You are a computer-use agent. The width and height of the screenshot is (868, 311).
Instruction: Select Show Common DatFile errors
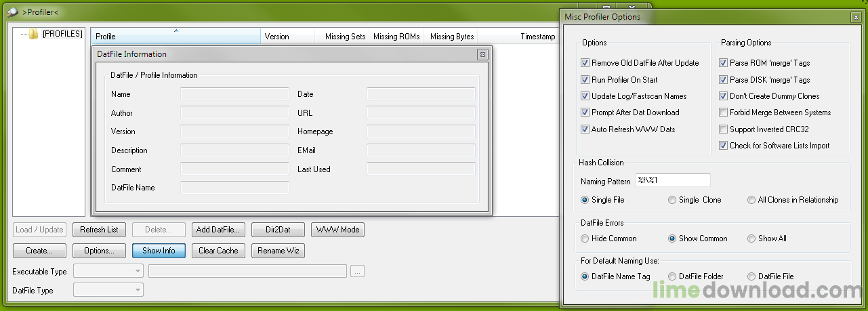tap(672, 239)
